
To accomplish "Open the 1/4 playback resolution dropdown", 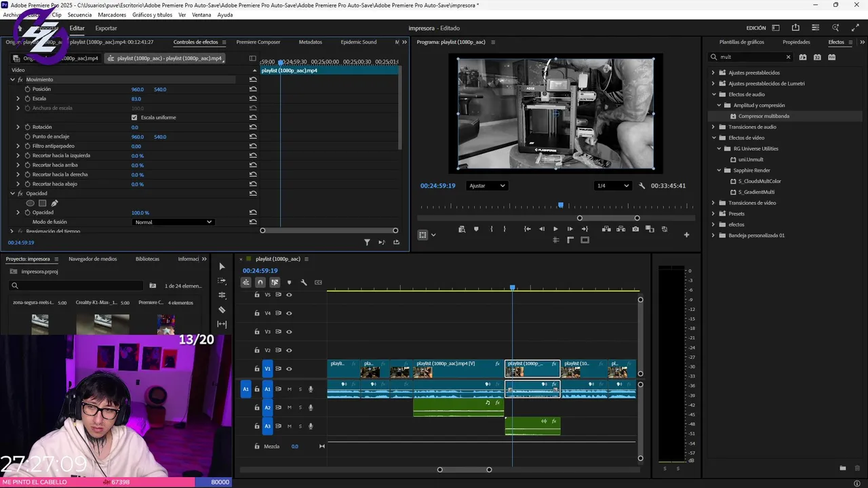I will 613,186.
